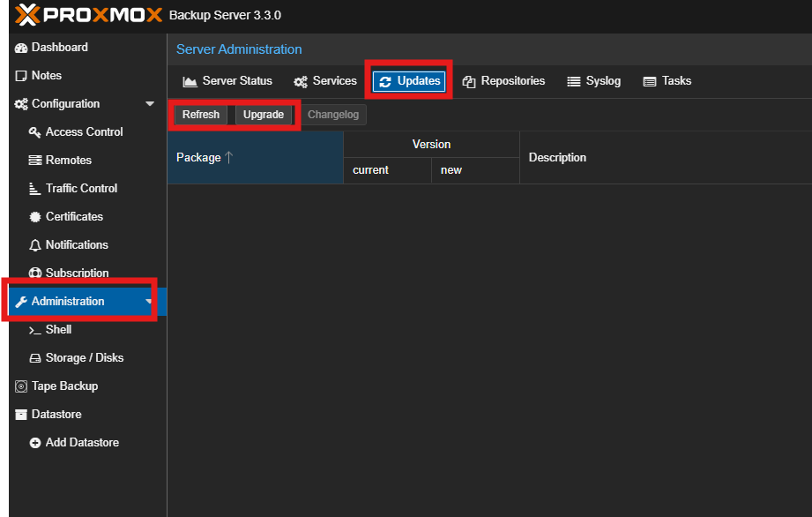This screenshot has width=812, height=517.
Task: Switch to the Syslog tab
Action: (594, 81)
